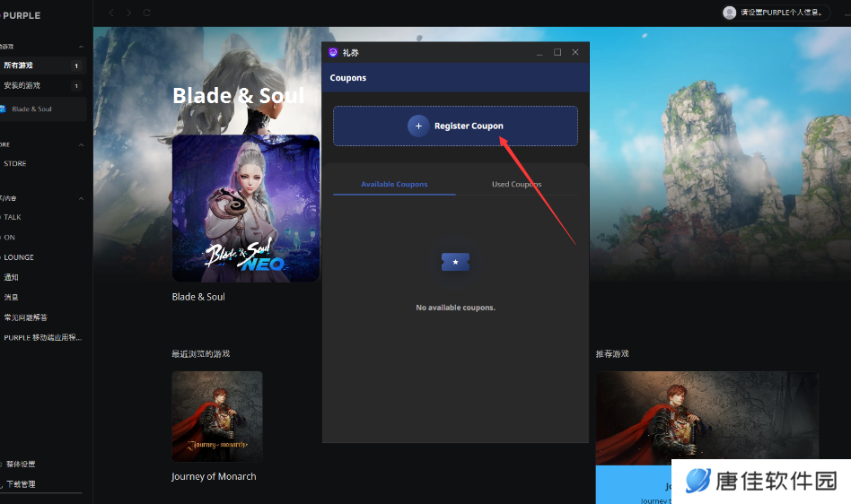Minimize the coupon window
851x504 pixels.
click(540, 53)
